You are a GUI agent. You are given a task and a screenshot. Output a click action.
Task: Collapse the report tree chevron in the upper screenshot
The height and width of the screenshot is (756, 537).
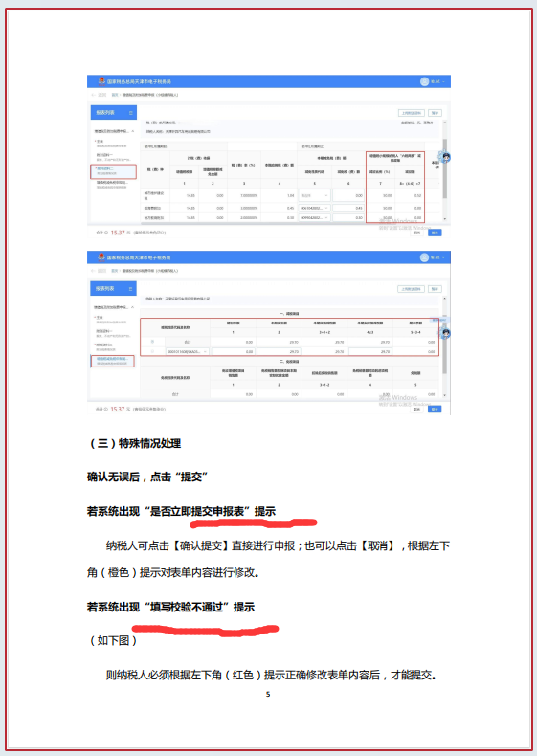[x=133, y=131]
